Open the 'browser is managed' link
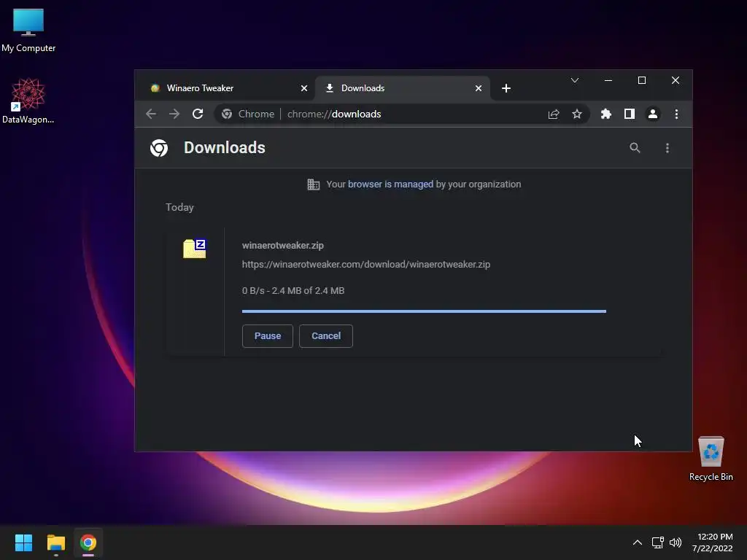 [391, 184]
